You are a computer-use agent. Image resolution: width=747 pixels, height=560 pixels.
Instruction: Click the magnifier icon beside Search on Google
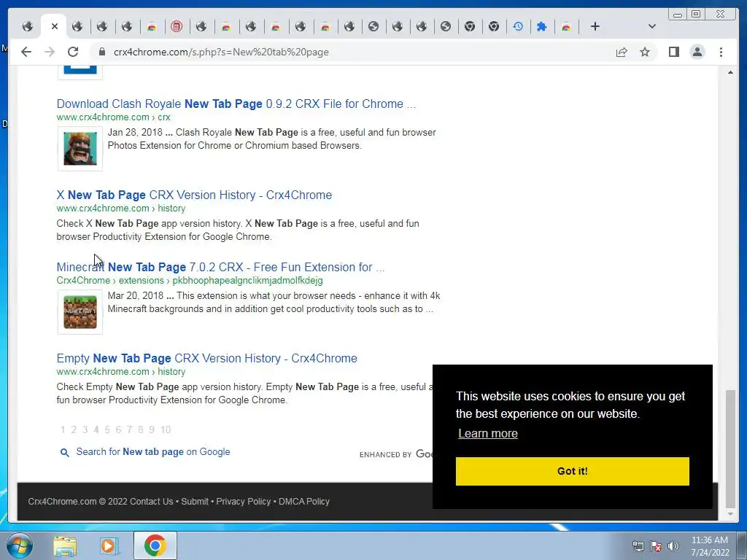coord(64,452)
